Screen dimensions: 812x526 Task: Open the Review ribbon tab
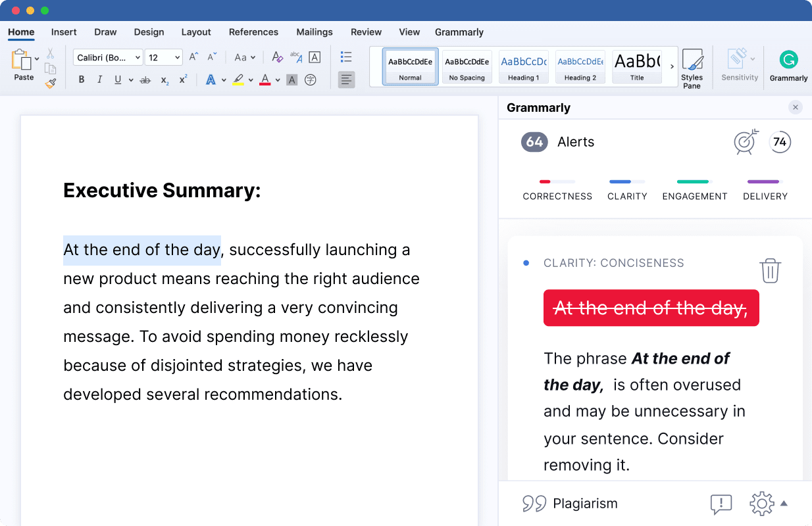pos(366,32)
